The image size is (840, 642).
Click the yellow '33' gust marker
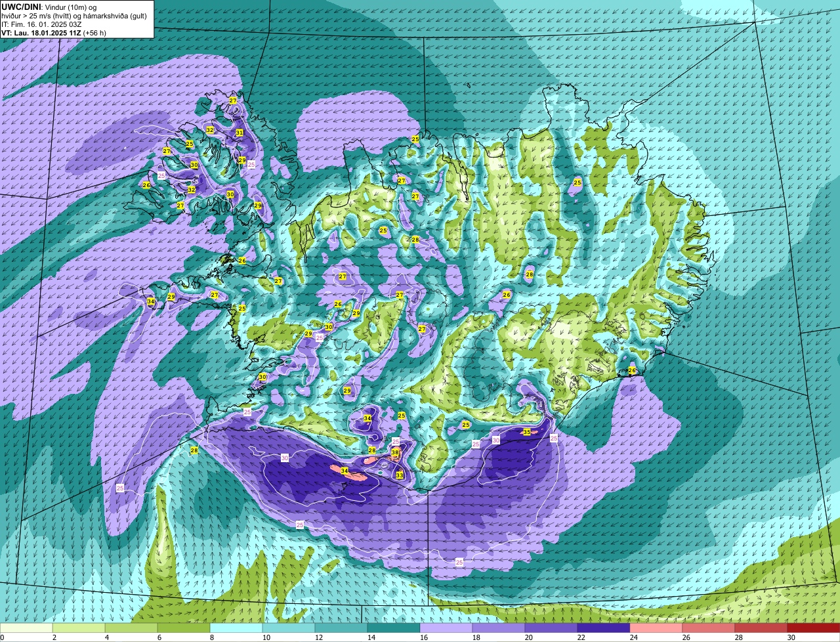pyautogui.click(x=399, y=475)
